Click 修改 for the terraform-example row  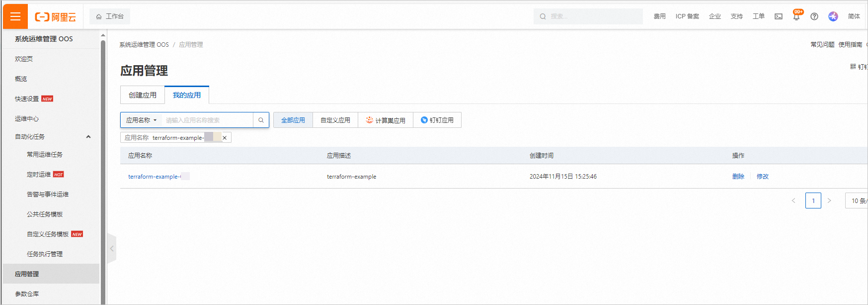[x=763, y=177]
